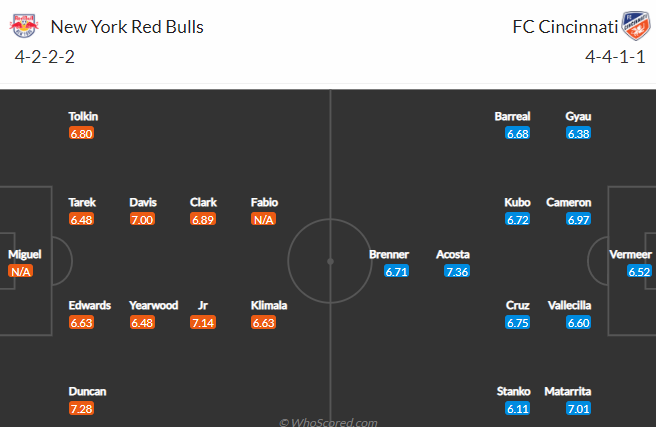Select Duncan's 7.28 rating badge
Viewport: 656px width, 427px height.
[x=81, y=408]
